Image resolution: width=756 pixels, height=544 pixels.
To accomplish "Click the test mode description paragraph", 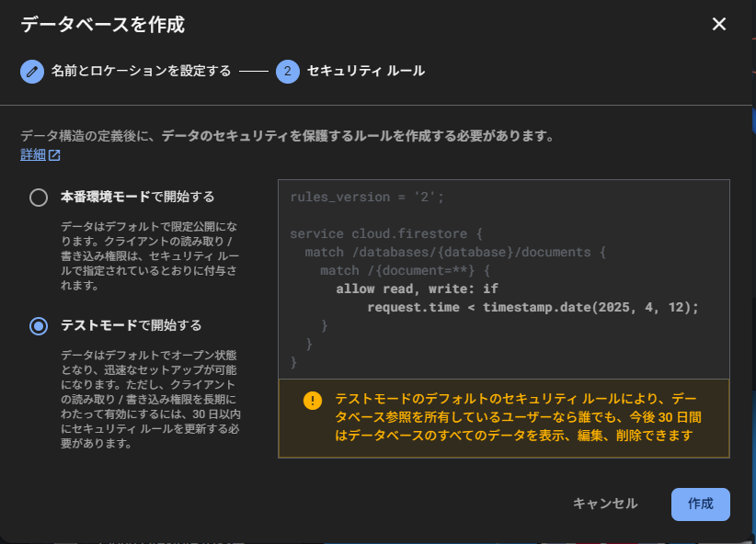I will point(151,399).
